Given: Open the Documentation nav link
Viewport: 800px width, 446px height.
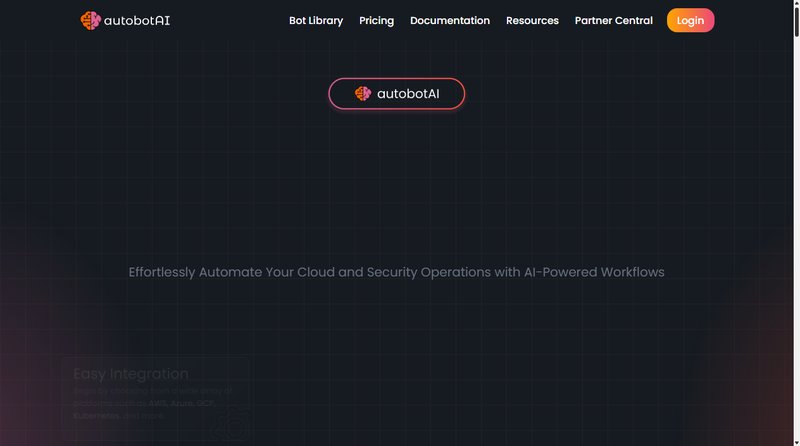Looking at the screenshot, I should tap(450, 20).
